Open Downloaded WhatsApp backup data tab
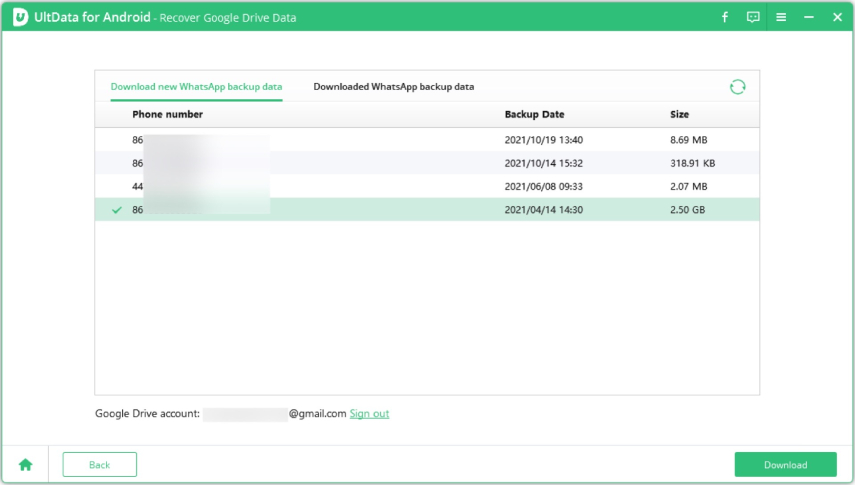This screenshot has width=855, height=485. click(393, 87)
